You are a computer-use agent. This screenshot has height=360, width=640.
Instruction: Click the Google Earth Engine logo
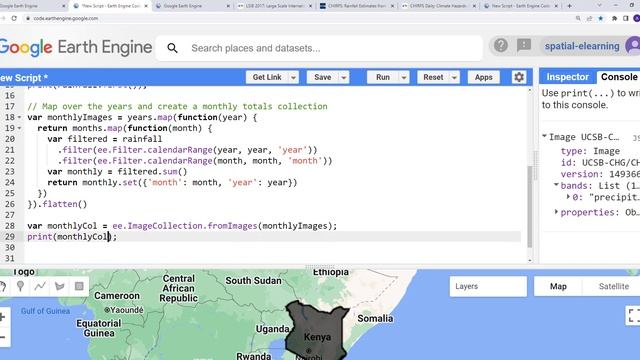coord(76,47)
